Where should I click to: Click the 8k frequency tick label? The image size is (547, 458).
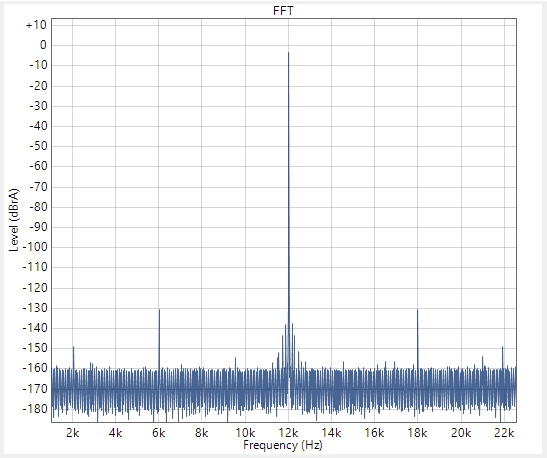[202, 433]
